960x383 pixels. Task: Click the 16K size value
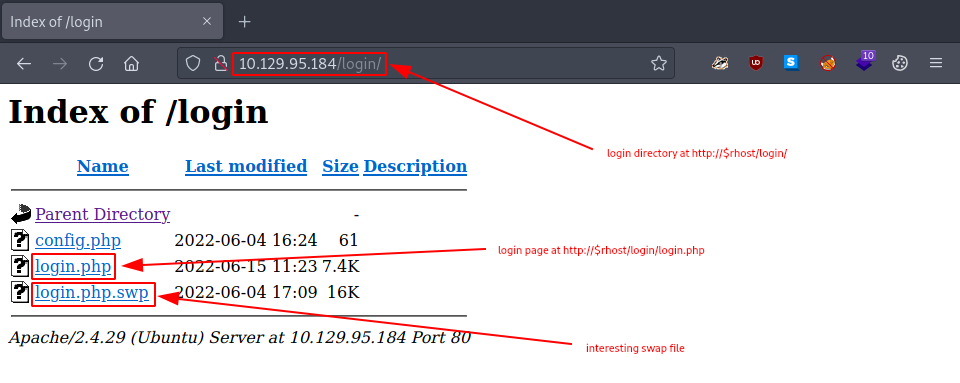coord(343,293)
